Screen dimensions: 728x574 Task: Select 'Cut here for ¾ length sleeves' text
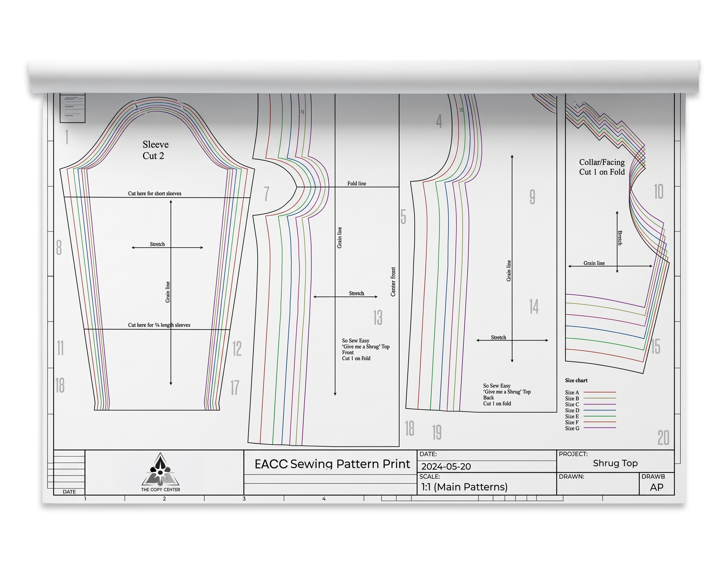coord(159,325)
